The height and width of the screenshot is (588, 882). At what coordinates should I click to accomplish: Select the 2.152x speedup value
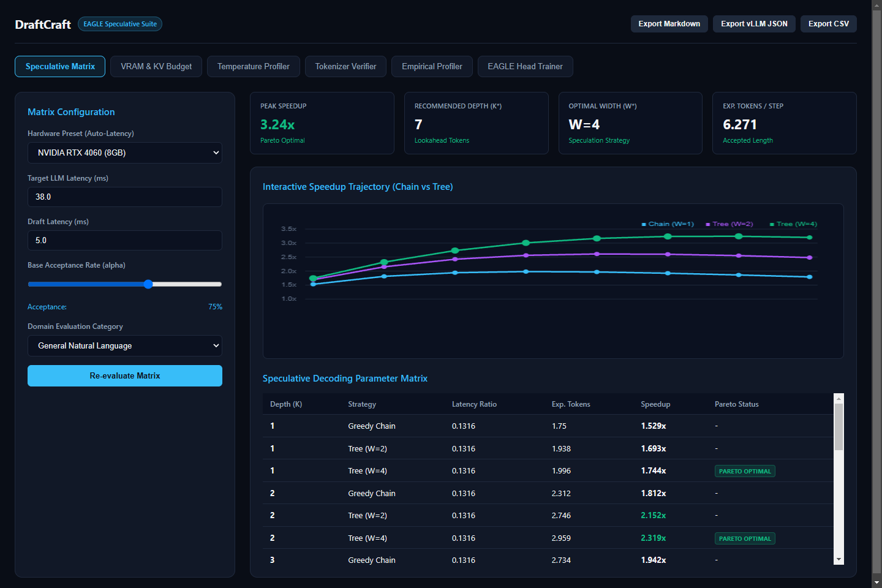(x=654, y=515)
